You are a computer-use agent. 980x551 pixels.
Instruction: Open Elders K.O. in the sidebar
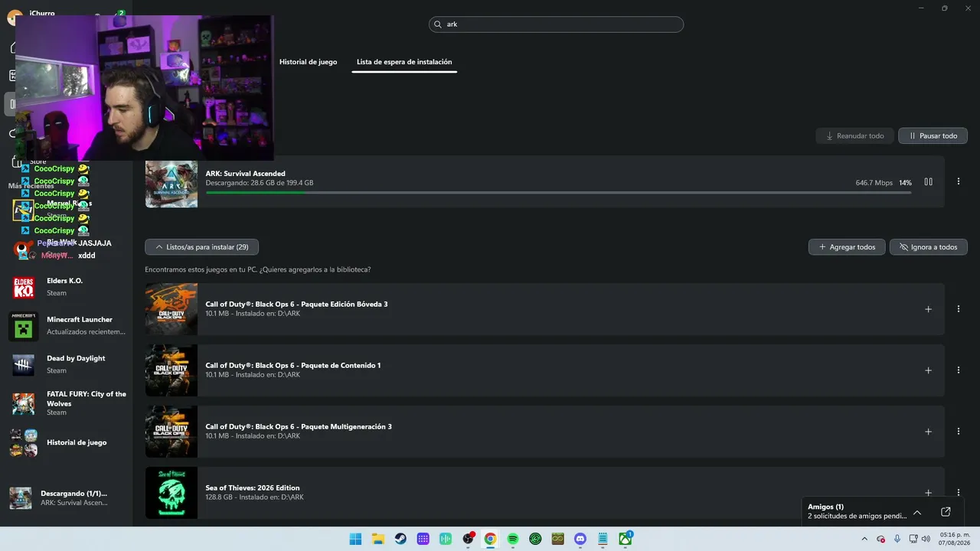tap(67, 287)
